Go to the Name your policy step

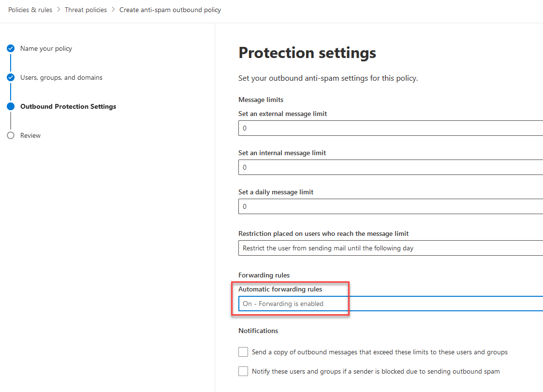pyautogui.click(x=46, y=48)
